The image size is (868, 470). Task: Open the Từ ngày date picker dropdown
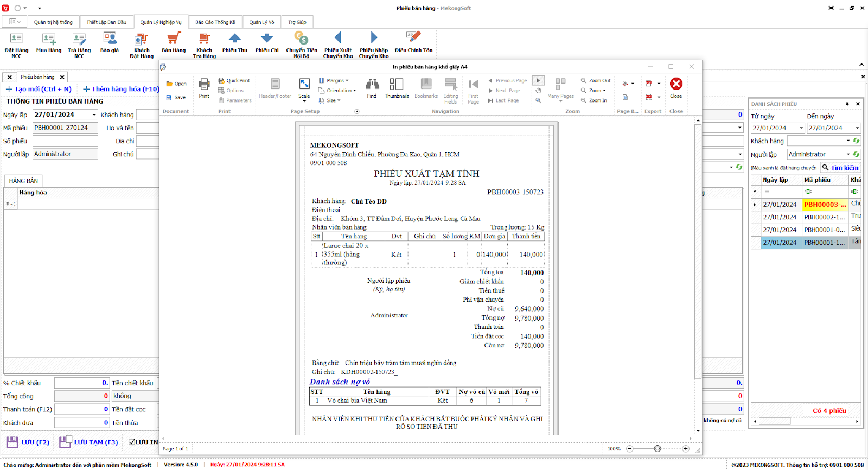[x=801, y=128]
